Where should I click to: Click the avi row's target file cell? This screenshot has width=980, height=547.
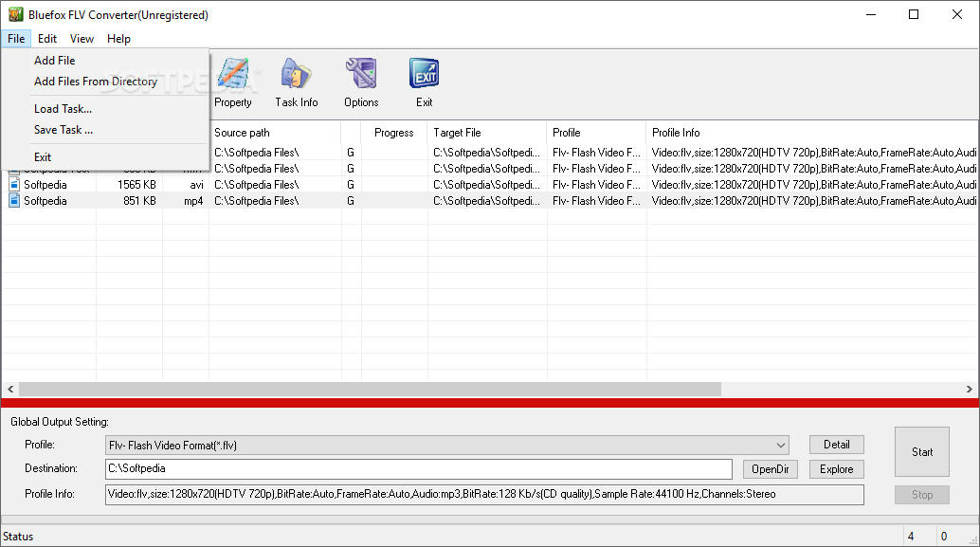click(x=487, y=185)
